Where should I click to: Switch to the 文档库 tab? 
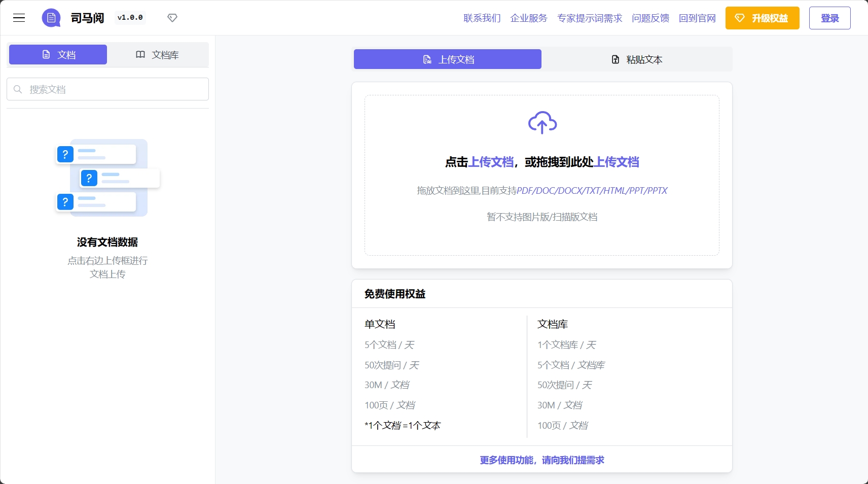[x=157, y=54]
